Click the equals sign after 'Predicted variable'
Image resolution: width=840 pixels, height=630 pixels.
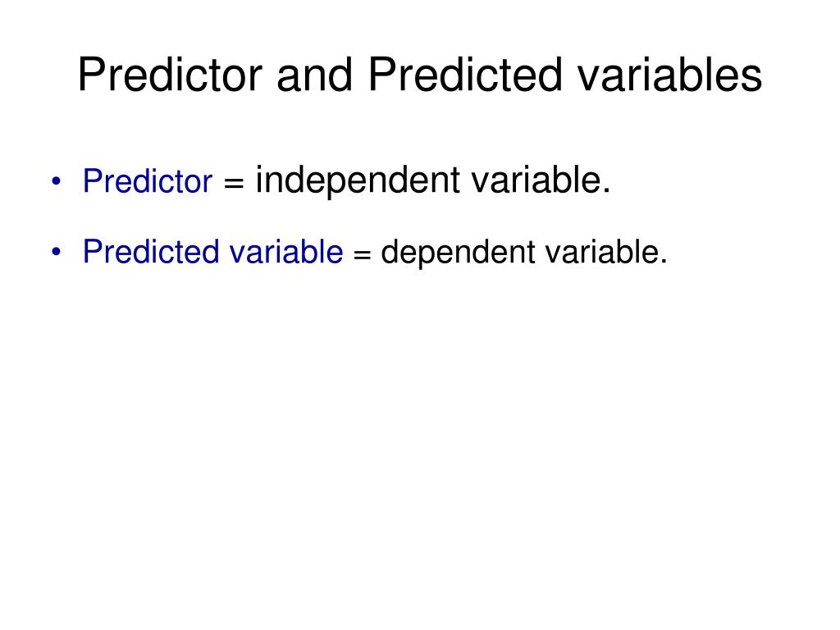pos(362,254)
